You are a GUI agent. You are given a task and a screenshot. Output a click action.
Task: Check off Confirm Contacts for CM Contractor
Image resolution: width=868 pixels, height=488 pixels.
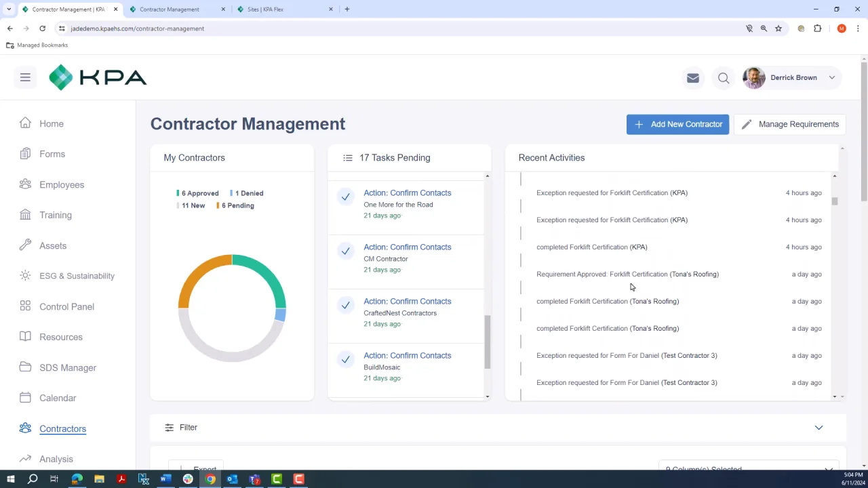coord(345,251)
